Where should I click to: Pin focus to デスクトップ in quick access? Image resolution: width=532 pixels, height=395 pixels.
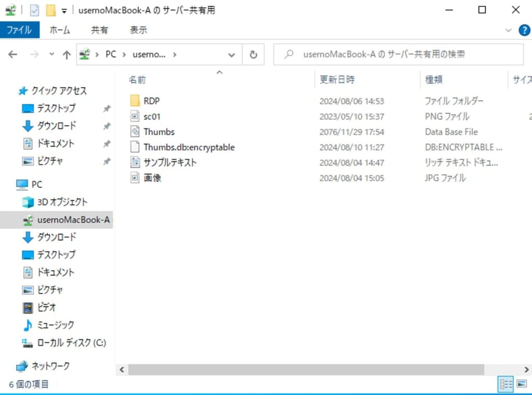(x=107, y=108)
